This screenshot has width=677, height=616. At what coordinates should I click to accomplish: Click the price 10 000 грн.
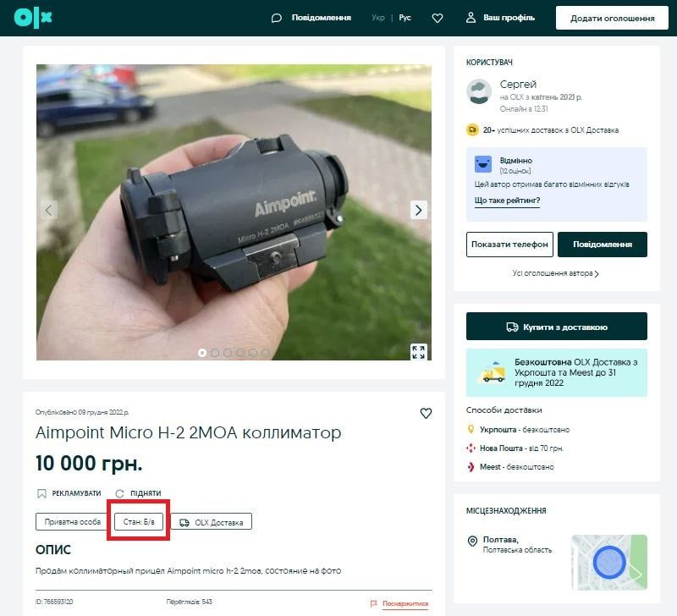pos(89,463)
